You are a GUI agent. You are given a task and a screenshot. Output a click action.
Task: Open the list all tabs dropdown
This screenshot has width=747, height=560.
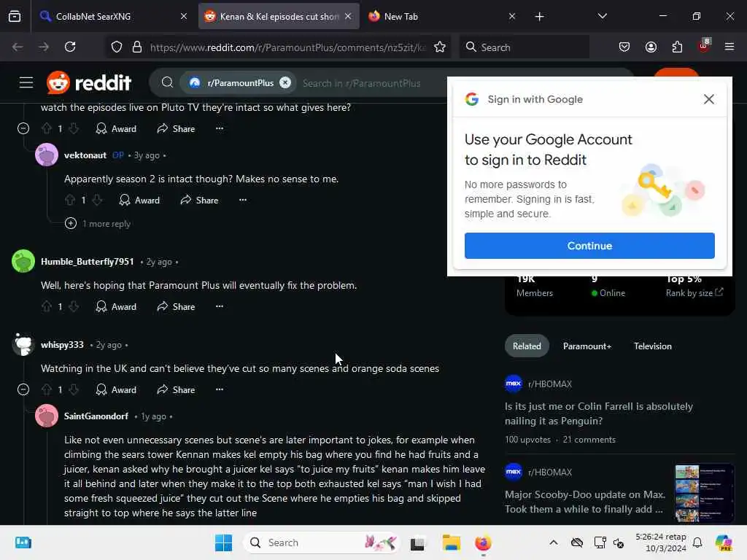point(602,16)
